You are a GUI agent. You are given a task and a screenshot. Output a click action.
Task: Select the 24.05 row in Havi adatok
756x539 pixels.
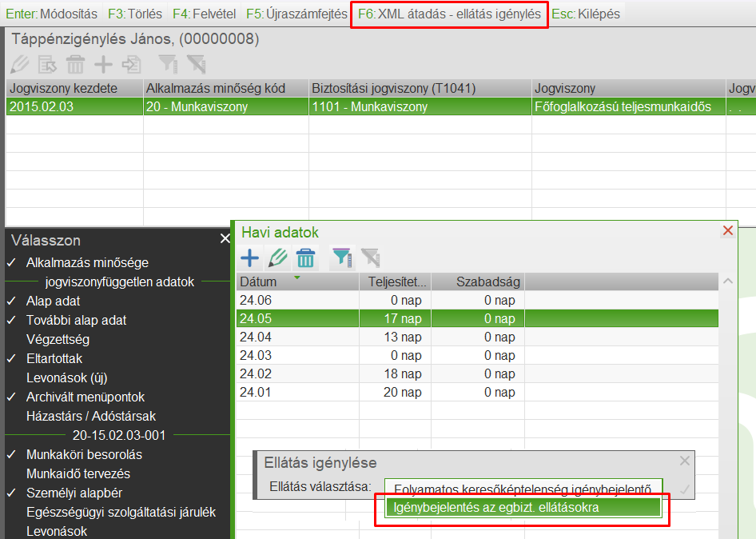point(477,318)
